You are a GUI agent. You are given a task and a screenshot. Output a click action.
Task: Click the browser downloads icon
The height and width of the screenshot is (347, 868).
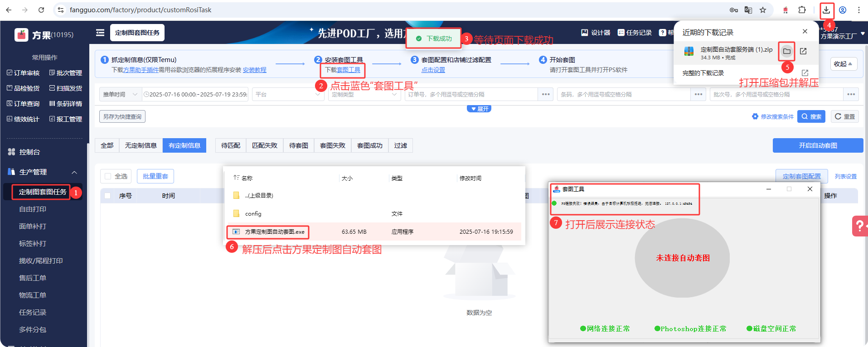click(826, 10)
